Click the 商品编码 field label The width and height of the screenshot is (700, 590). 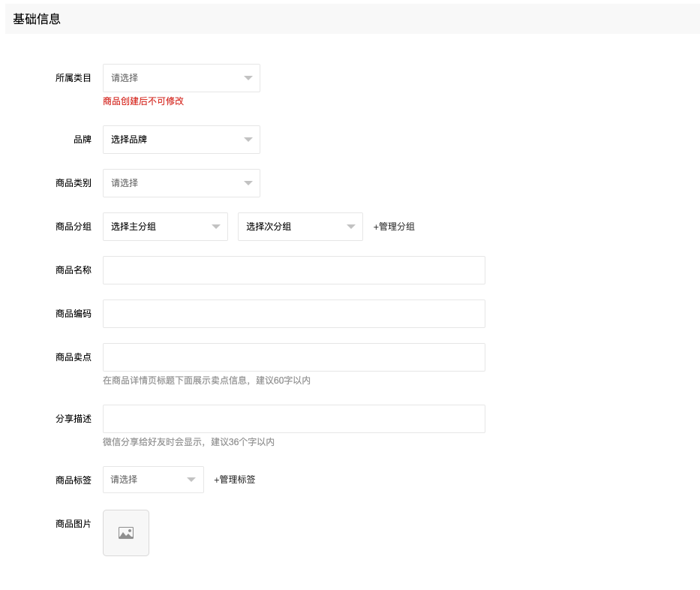click(x=74, y=314)
